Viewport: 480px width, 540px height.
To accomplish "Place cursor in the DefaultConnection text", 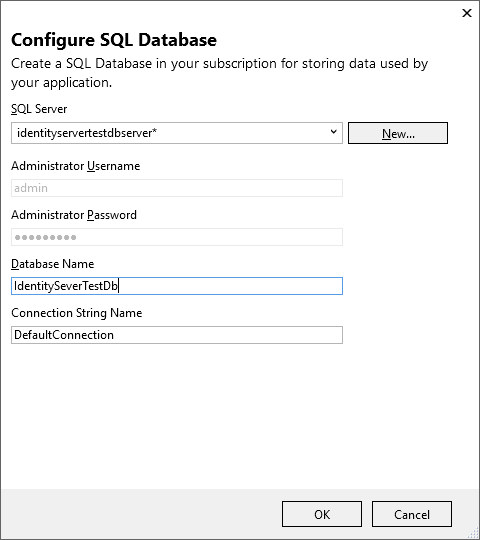I will pos(64,335).
